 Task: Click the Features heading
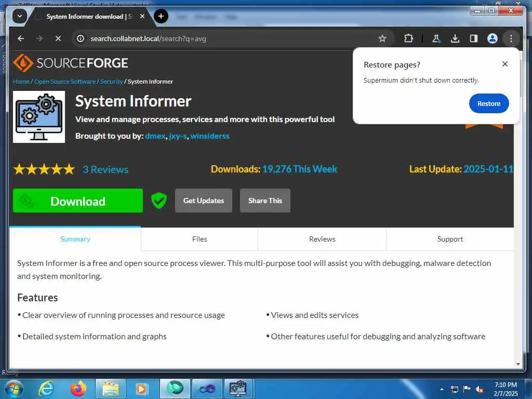coord(37,298)
